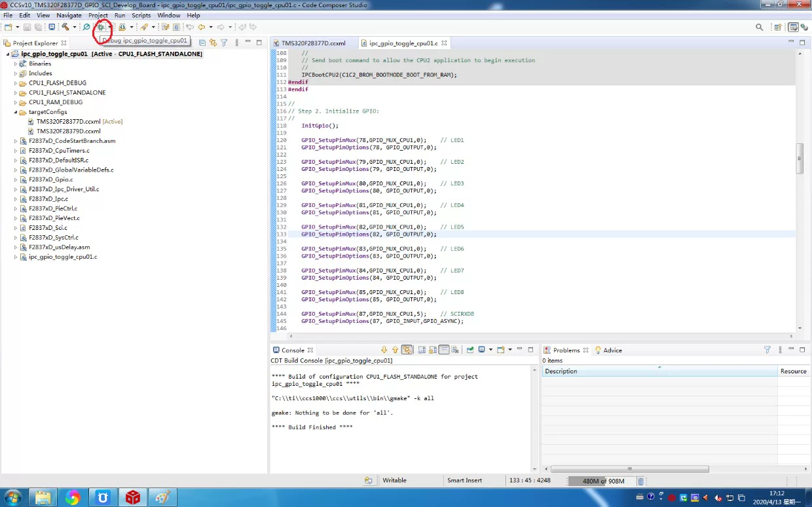Click the Clear Console icon
812x507 pixels.
point(454,350)
